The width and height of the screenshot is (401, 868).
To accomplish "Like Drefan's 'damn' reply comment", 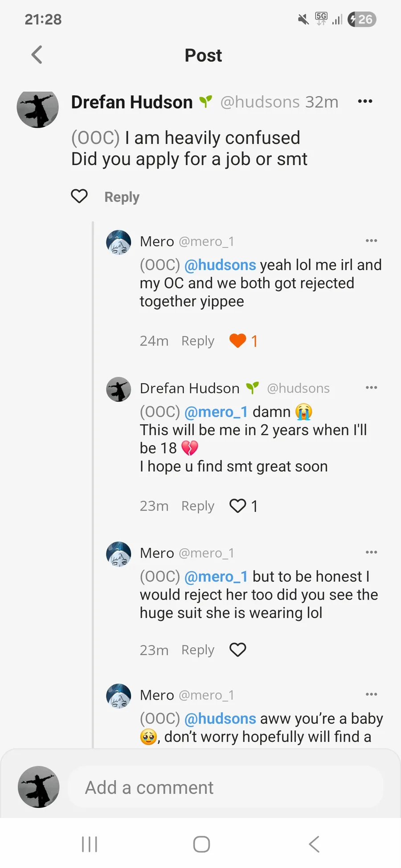I will pyautogui.click(x=238, y=506).
